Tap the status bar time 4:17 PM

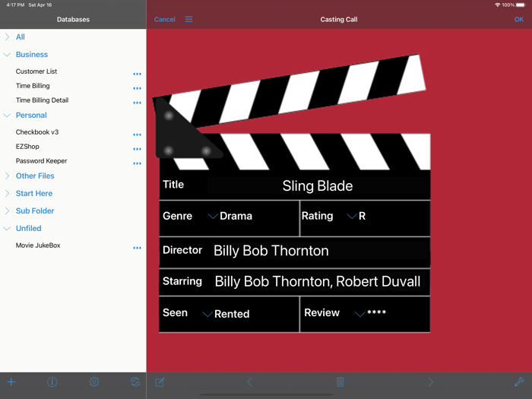click(x=15, y=5)
